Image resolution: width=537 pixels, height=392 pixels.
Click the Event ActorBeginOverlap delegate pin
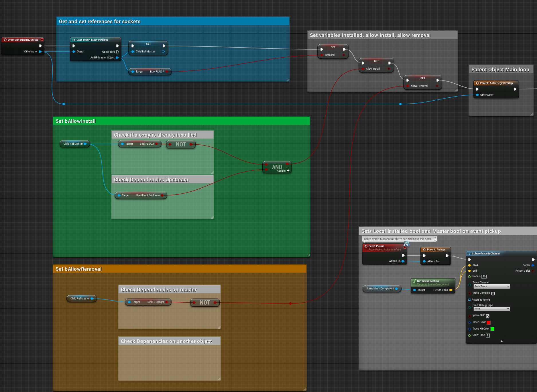(42, 40)
